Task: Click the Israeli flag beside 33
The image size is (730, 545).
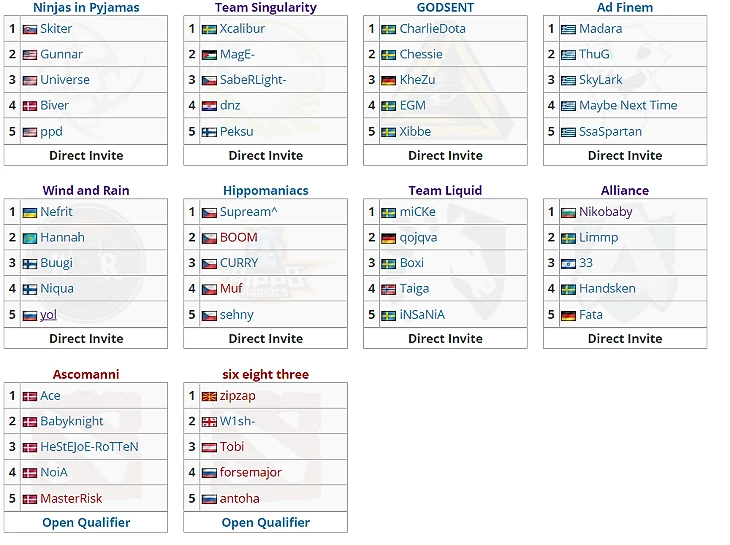Action: [568, 264]
